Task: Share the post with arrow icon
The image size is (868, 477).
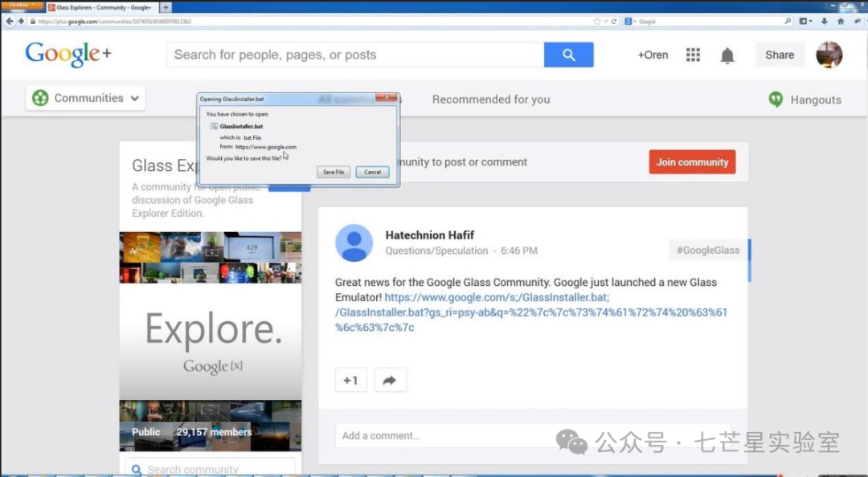Action: tap(390, 380)
